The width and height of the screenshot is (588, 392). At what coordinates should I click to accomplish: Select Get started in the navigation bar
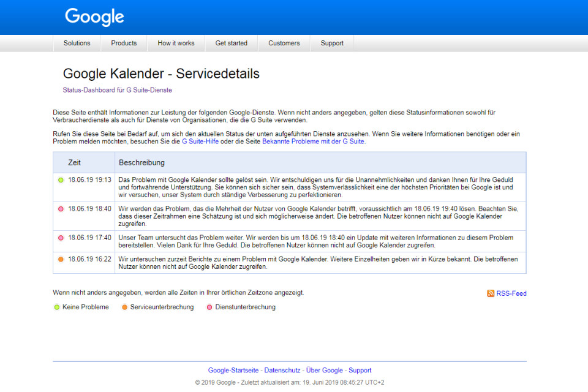click(x=232, y=43)
